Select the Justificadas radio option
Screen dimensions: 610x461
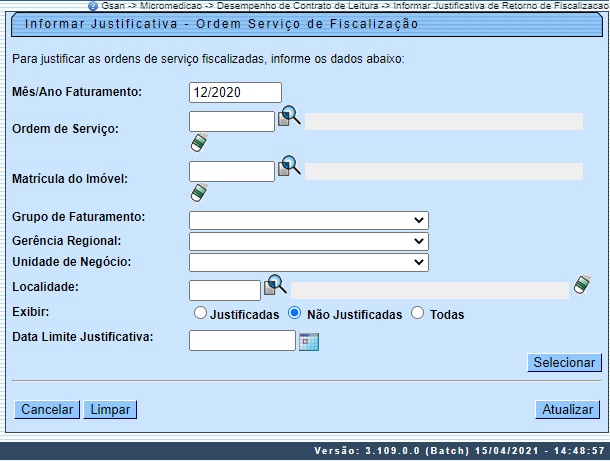199,314
